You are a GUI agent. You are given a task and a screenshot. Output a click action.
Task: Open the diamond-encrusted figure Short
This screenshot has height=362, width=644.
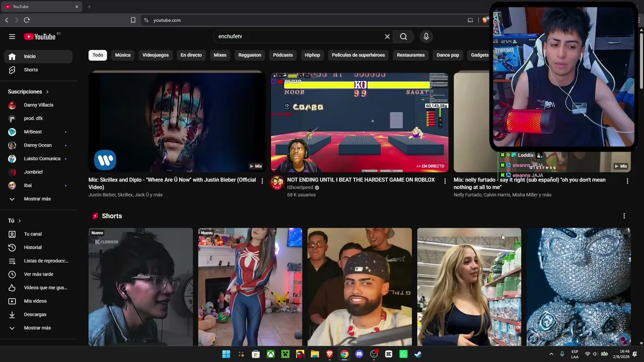(x=579, y=287)
